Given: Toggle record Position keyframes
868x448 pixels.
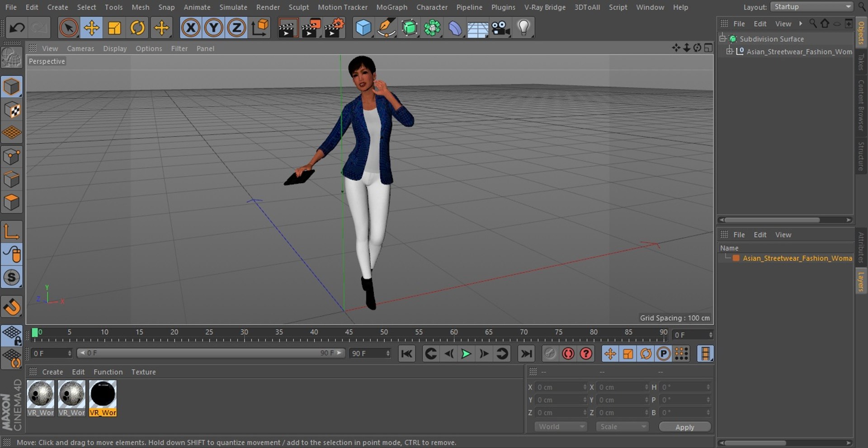Looking at the screenshot, I should point(610,354).
